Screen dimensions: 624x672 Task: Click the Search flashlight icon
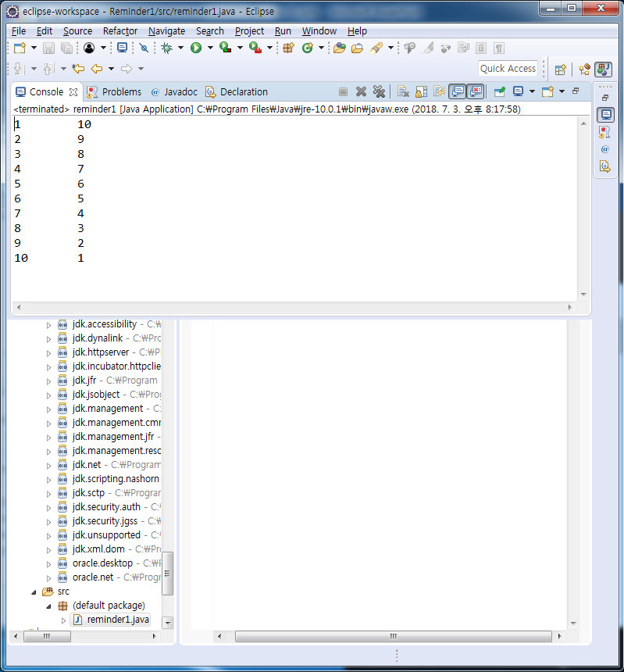tap(376, 48)
